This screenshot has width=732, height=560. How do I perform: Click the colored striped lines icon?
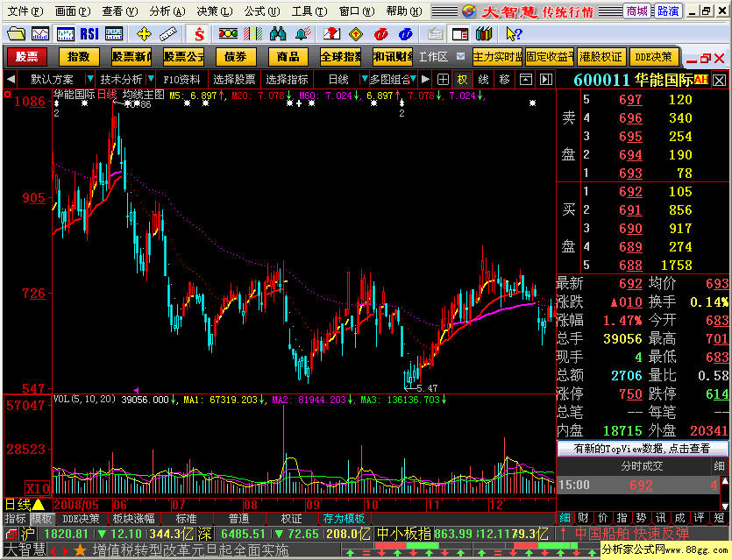click(x=252, y=33)
